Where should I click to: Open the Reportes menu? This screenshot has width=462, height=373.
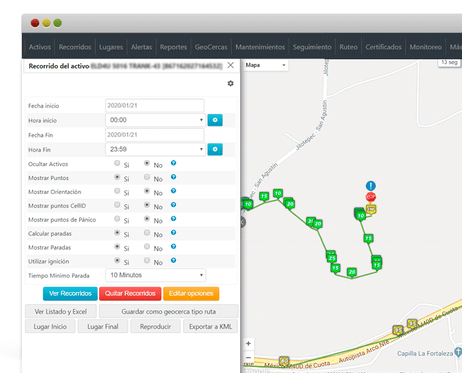[x=173, y=47]
